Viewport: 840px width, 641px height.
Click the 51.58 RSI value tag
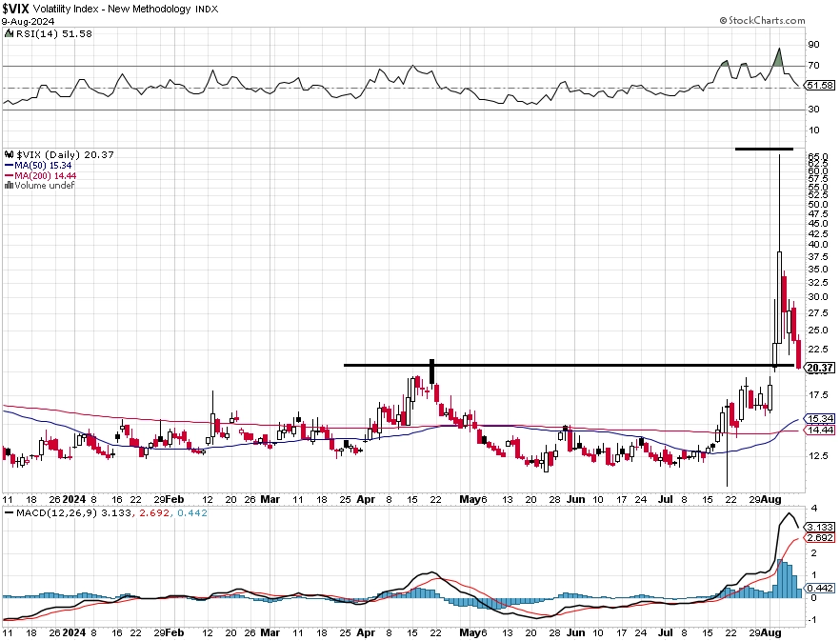tap(820, 85)
